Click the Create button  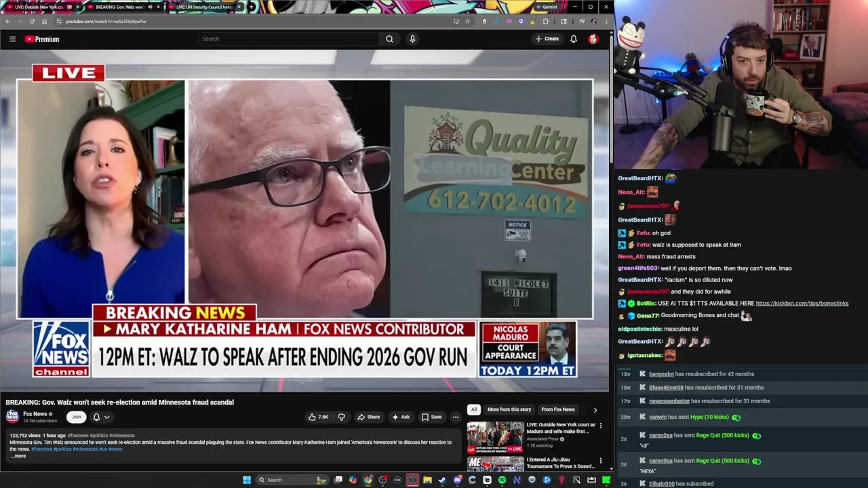[547, 39]
